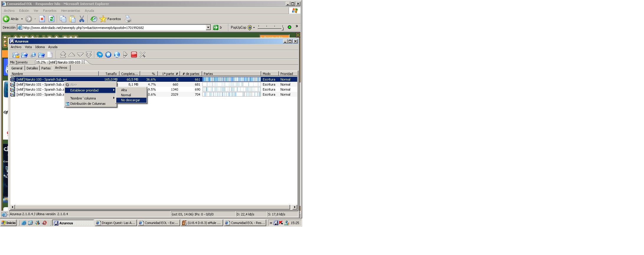Move torrent down with single down triangle

[80, 55]
